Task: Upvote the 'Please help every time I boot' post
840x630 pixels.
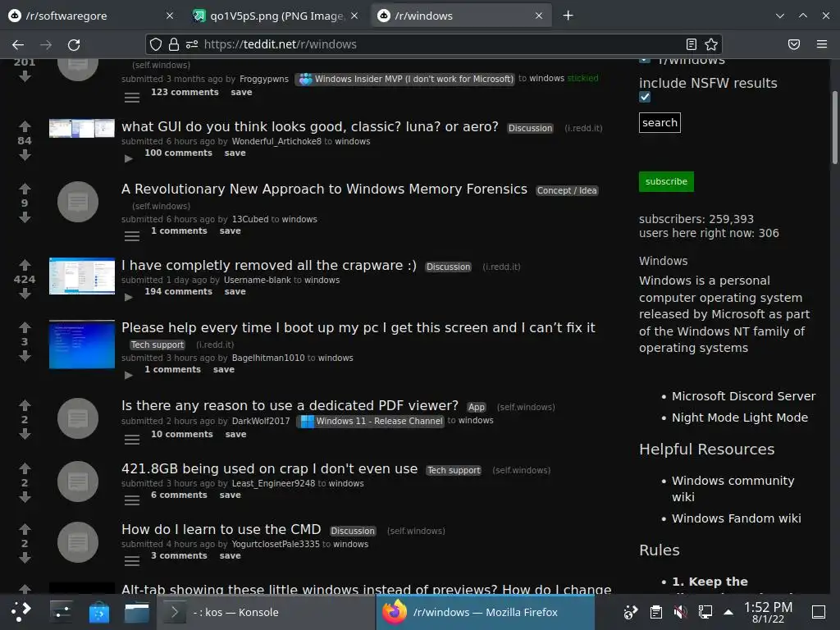Action: (x=25, y=327)
